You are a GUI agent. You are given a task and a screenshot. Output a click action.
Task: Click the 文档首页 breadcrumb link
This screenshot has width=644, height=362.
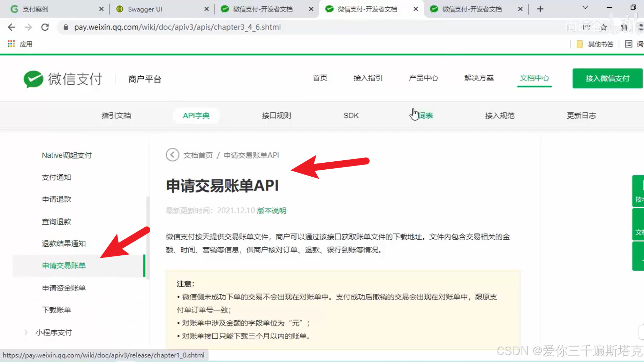198,155
